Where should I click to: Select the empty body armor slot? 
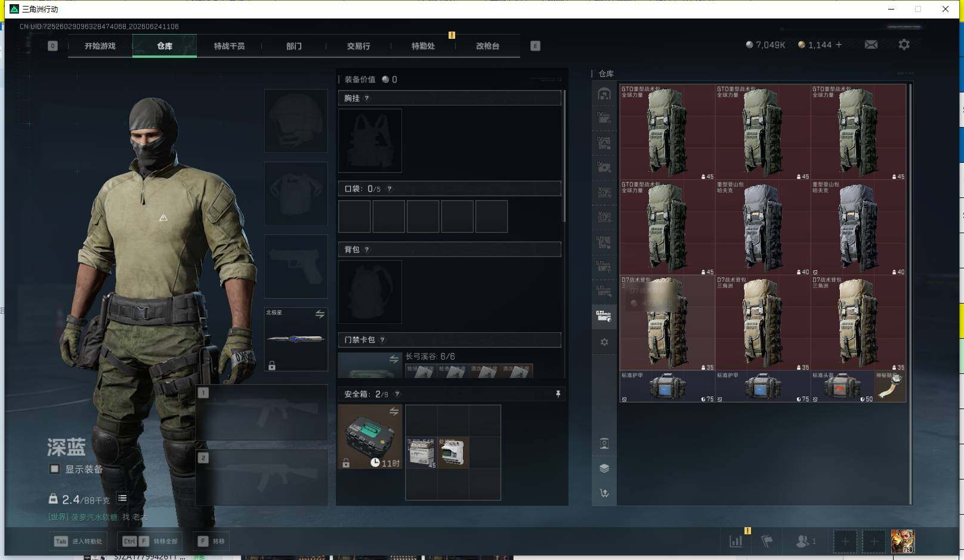click(x=296, y=193)
